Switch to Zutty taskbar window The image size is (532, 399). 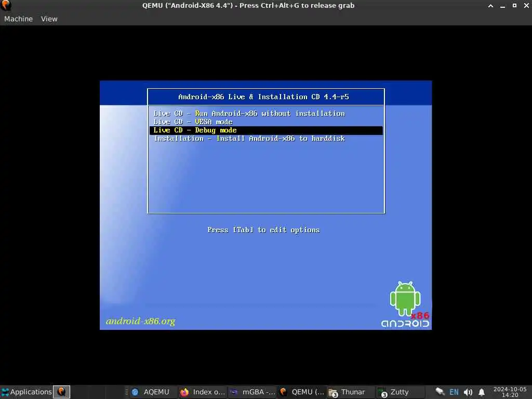point(401,392)
